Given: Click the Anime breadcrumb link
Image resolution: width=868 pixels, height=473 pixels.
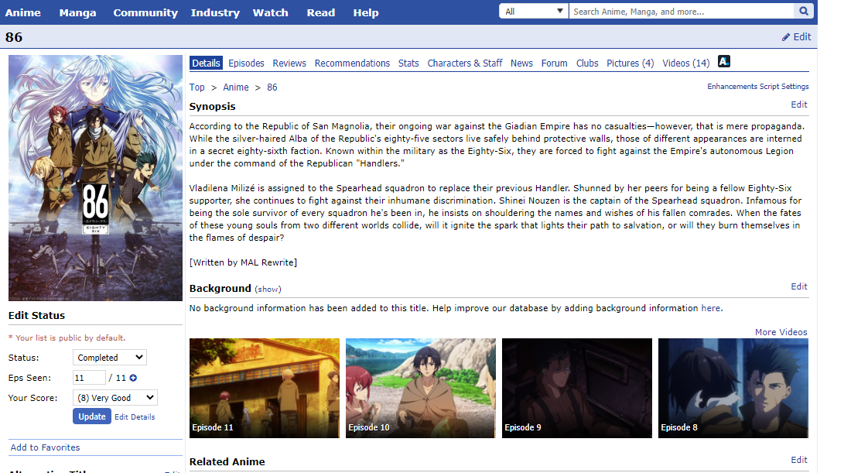Looking at the screenshot, I should [236, 87].
